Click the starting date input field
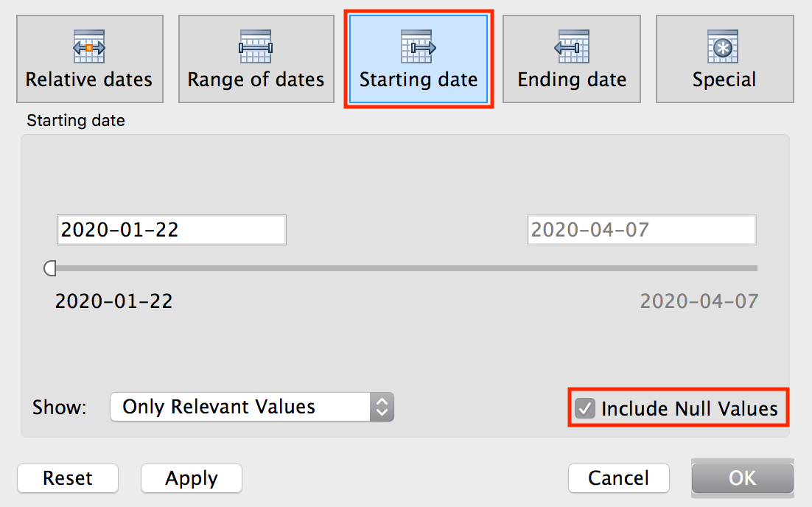Image resolution: width=812 pixels, height=507 pixels. 171,229
